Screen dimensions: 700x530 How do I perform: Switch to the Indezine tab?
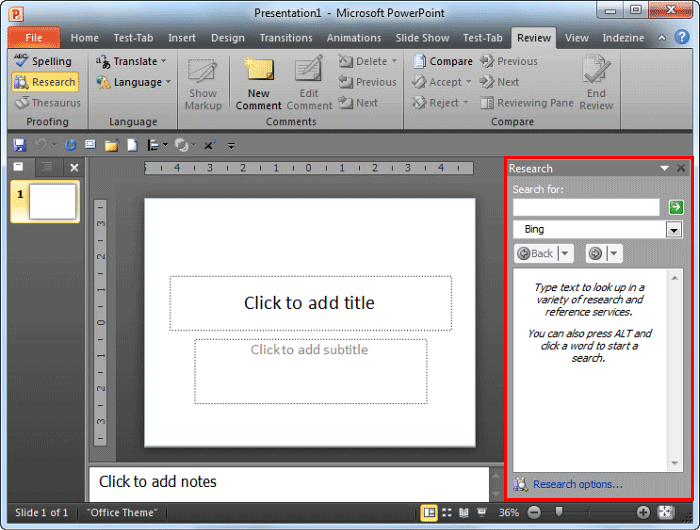(x=623, y=38)
